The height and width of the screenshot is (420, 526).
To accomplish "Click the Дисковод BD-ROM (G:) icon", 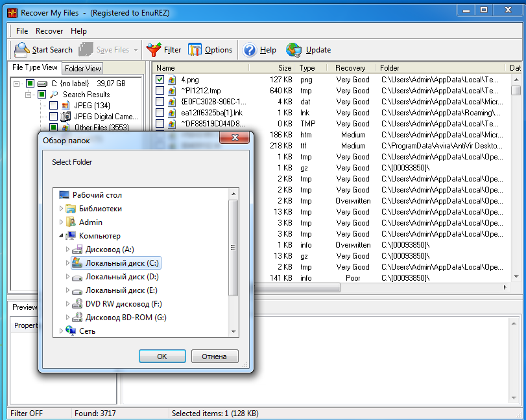I will click(77, 317).
